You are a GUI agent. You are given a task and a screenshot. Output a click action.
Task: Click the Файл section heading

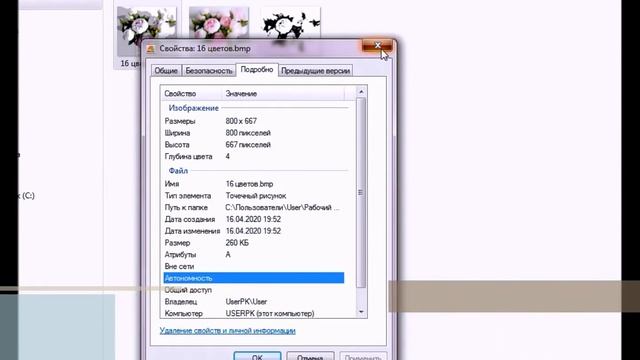click(x=178, y=171)
